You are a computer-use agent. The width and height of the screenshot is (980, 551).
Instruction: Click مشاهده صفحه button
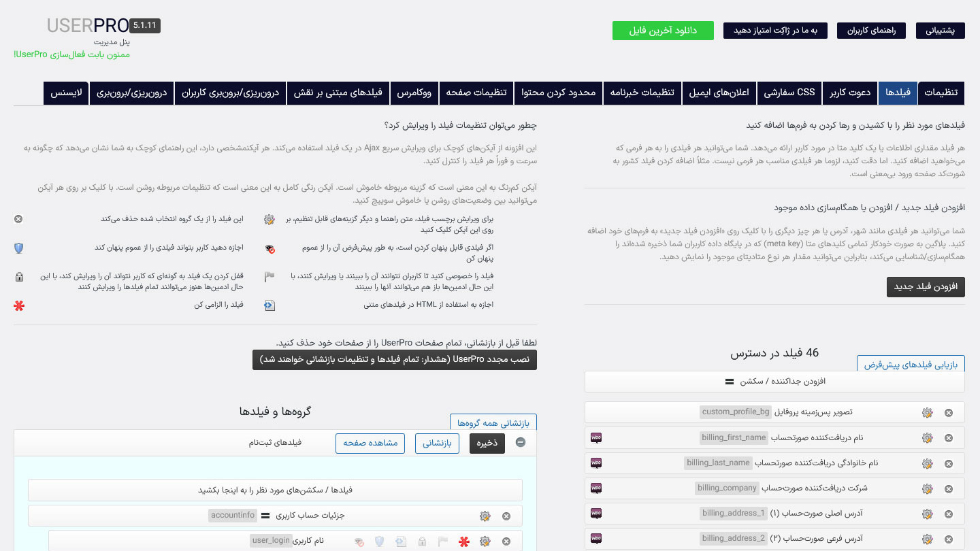point(370,443)
